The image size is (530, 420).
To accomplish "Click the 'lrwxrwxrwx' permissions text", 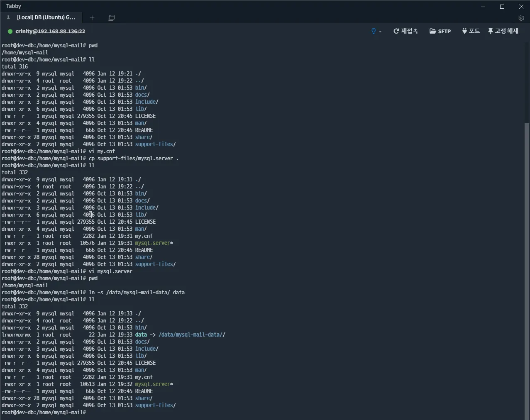I will (x=16, y=335).
